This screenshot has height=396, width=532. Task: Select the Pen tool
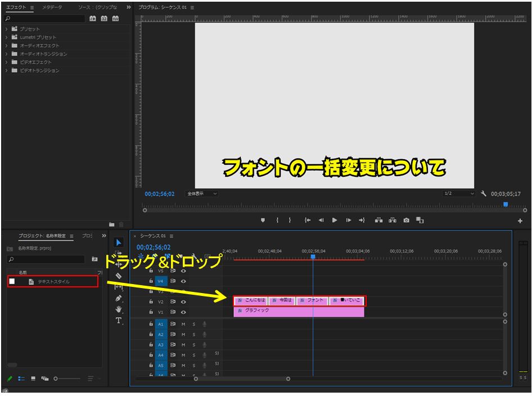click(119, 298)
